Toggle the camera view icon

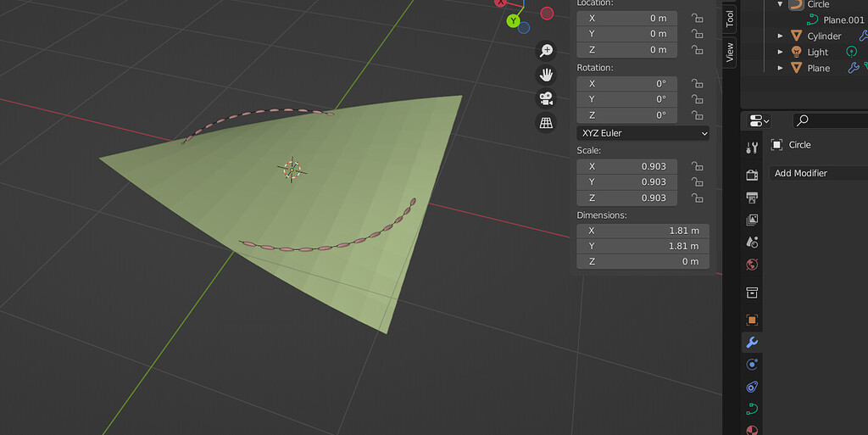pos(547,98)
